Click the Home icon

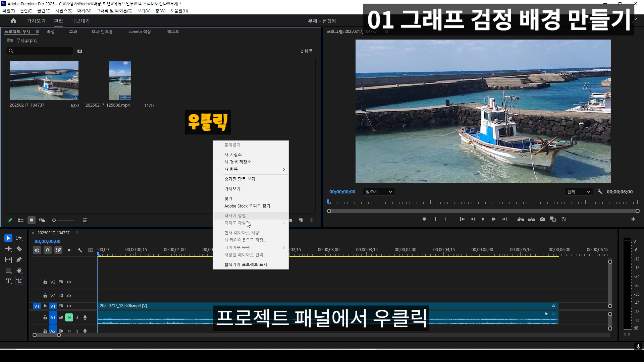click(x=13, y=21)
